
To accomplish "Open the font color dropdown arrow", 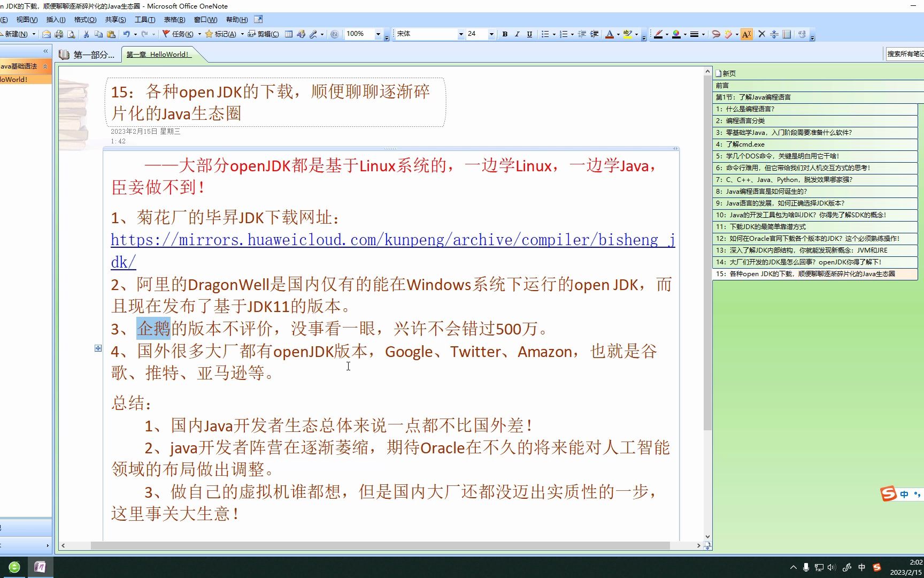I will coord(618,34).
